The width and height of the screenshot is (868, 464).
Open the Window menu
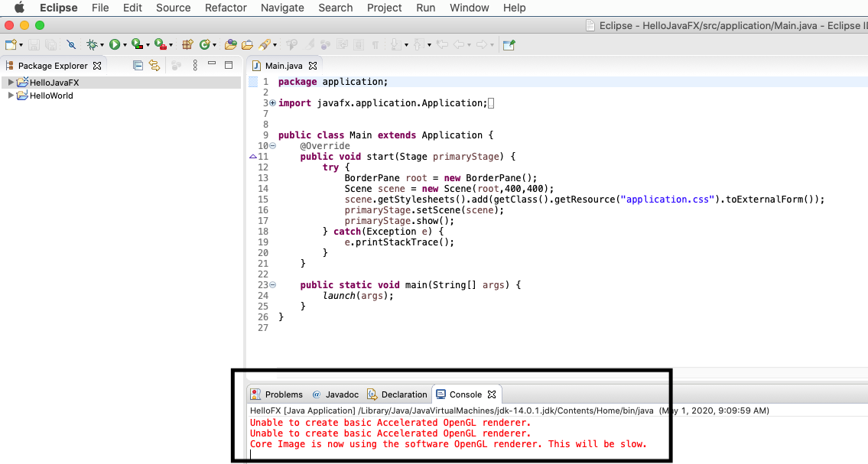pyautogui.click(x=470, y=8)
